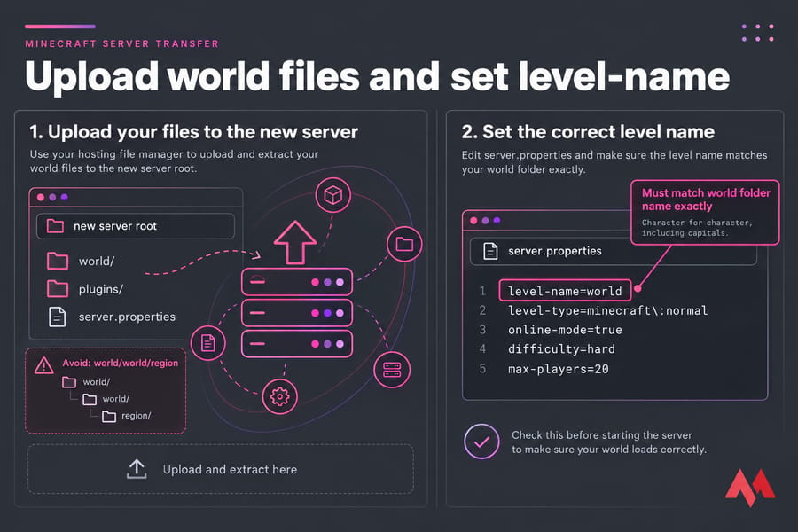Screen dimensions: 798x532
Task: Click the Upload and extract here dropzone
Action: 221,469
